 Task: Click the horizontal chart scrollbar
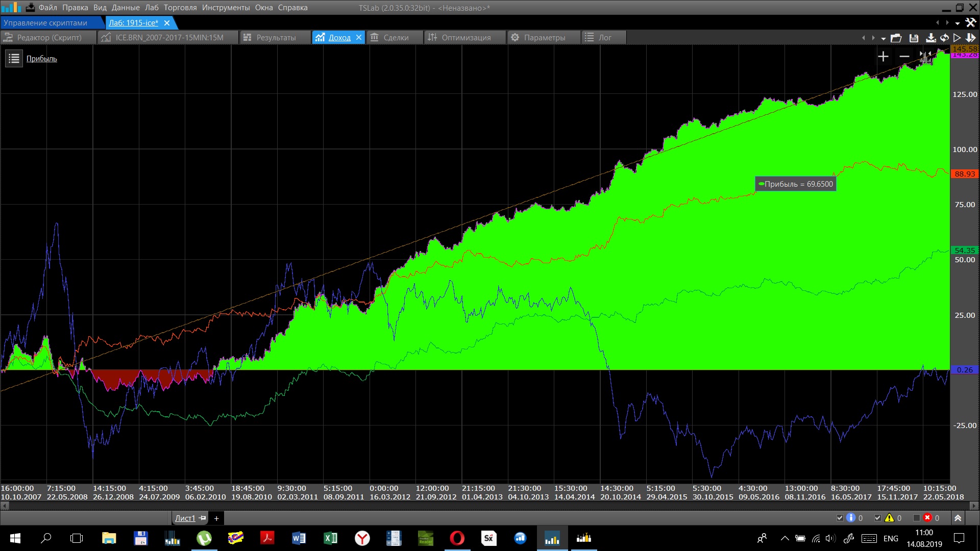[x=489, y=506]
